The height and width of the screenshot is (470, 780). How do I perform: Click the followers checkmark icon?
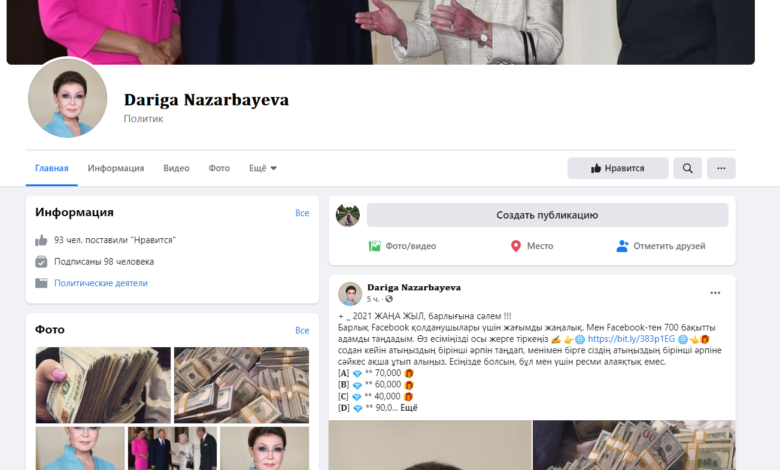coord(41,262)
